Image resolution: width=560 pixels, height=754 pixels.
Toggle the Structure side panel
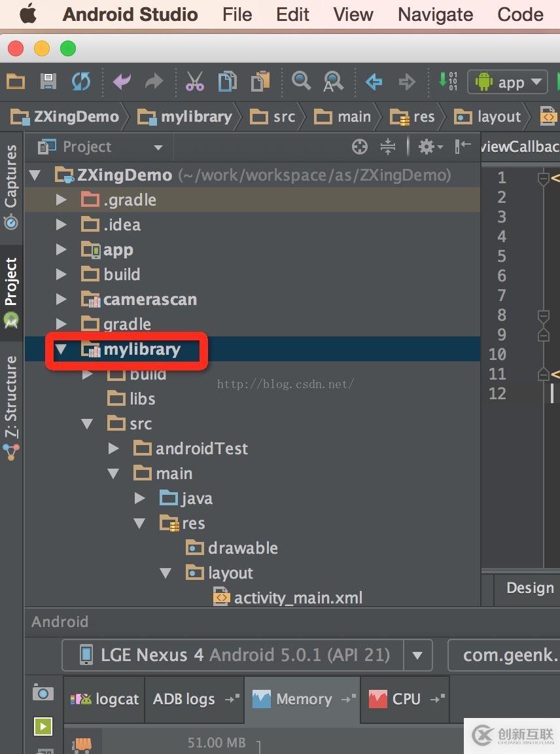coord(10,408)
